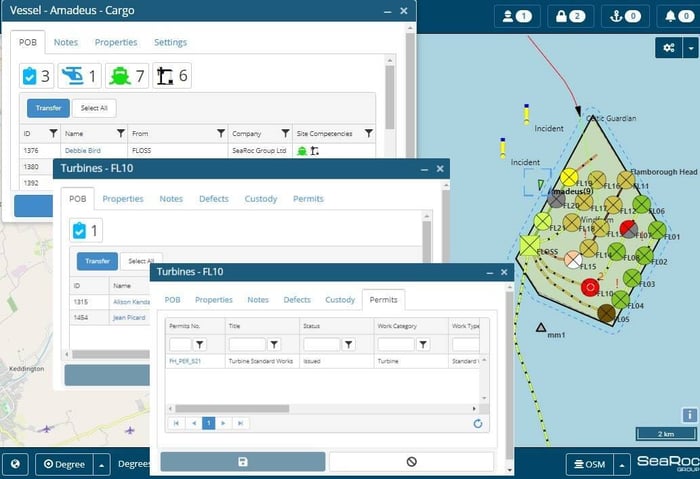700x479 pixels.
Task: Open permit FH_PER_521 link
Action: tap(185, 361)
